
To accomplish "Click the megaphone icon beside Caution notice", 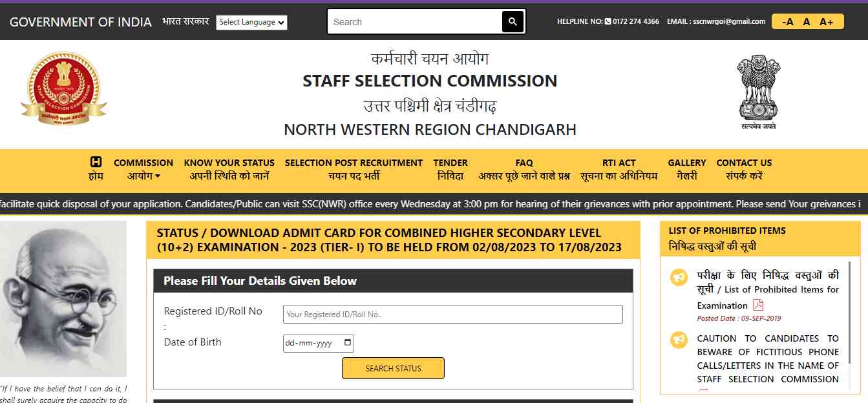I will click(x=679, y=340).
